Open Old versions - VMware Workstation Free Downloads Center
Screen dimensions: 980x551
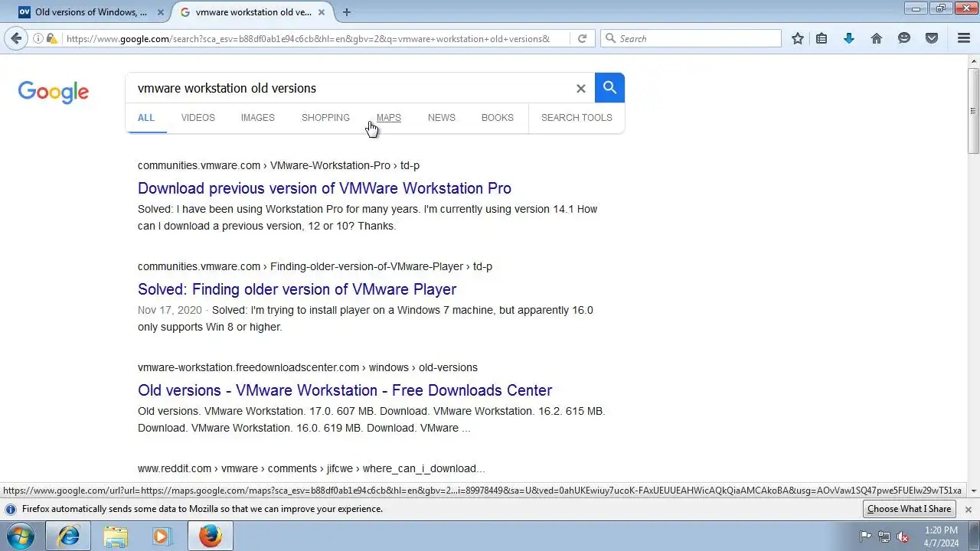pos(345,390)
